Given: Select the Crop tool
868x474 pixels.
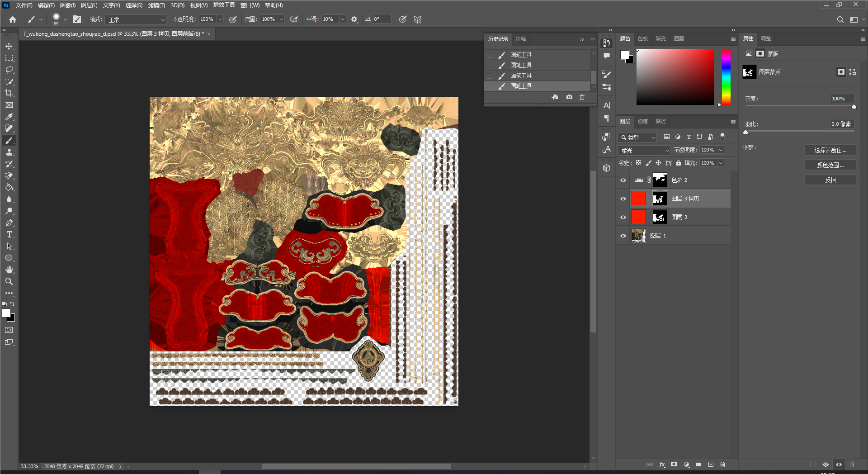Looking at the screenshot, I should point(9,93).
